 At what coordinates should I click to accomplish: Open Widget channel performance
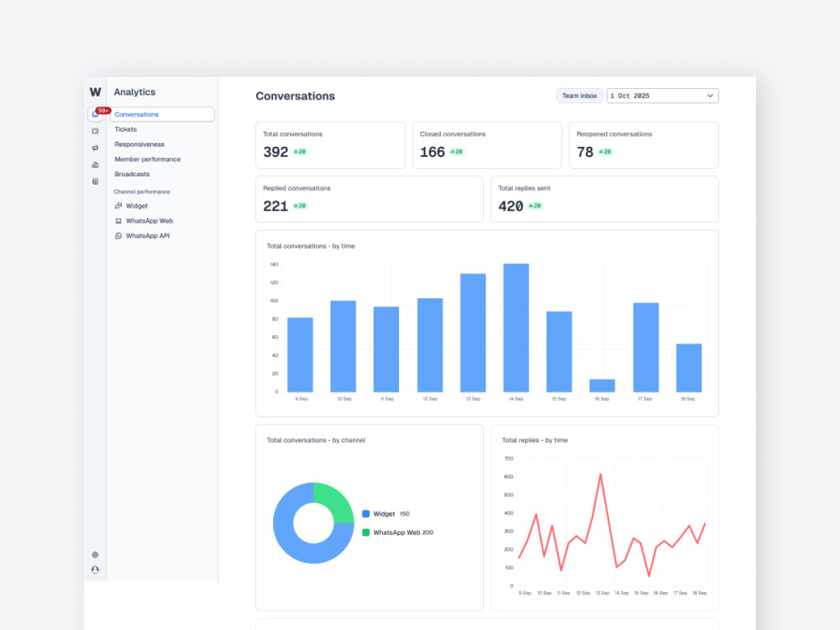pos(137,206)
